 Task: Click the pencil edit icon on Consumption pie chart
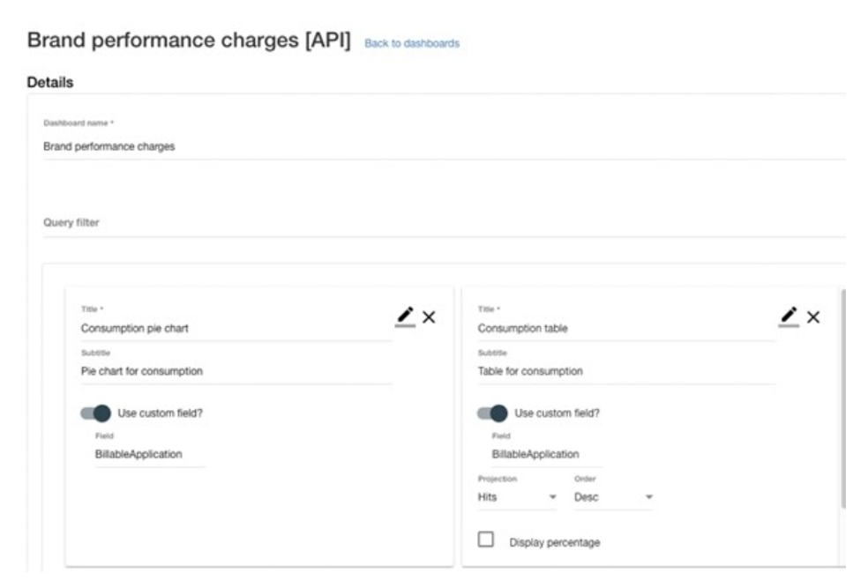(405, 316)
